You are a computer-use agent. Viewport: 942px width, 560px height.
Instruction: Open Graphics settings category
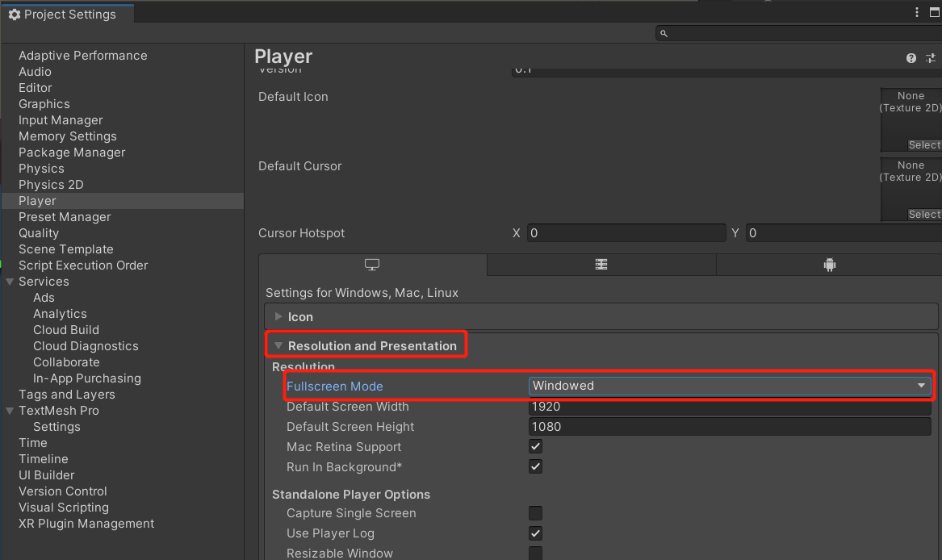[44, 105]
